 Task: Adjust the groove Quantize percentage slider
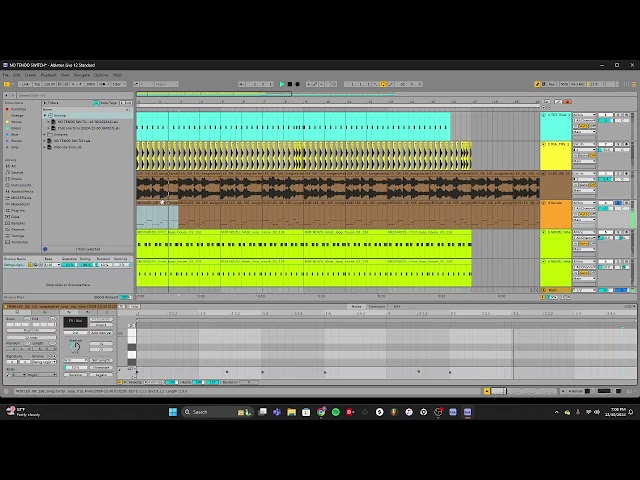coord(69,265)
